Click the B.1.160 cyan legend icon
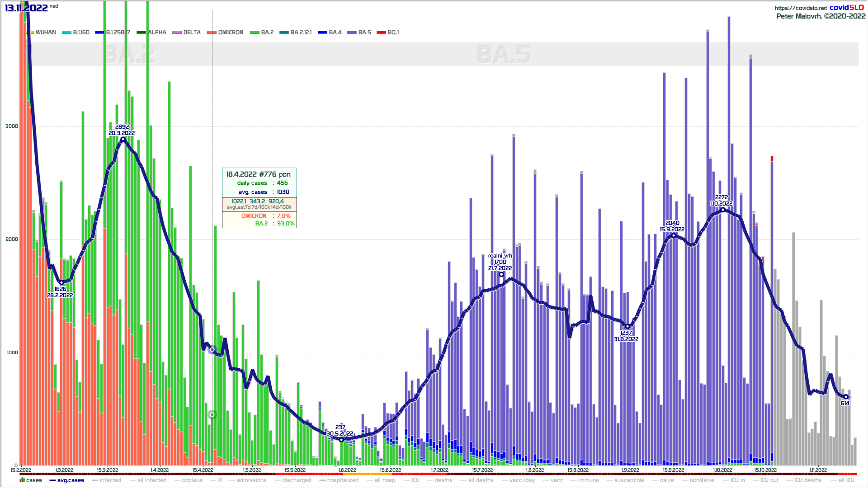 (x=66, y=33)
